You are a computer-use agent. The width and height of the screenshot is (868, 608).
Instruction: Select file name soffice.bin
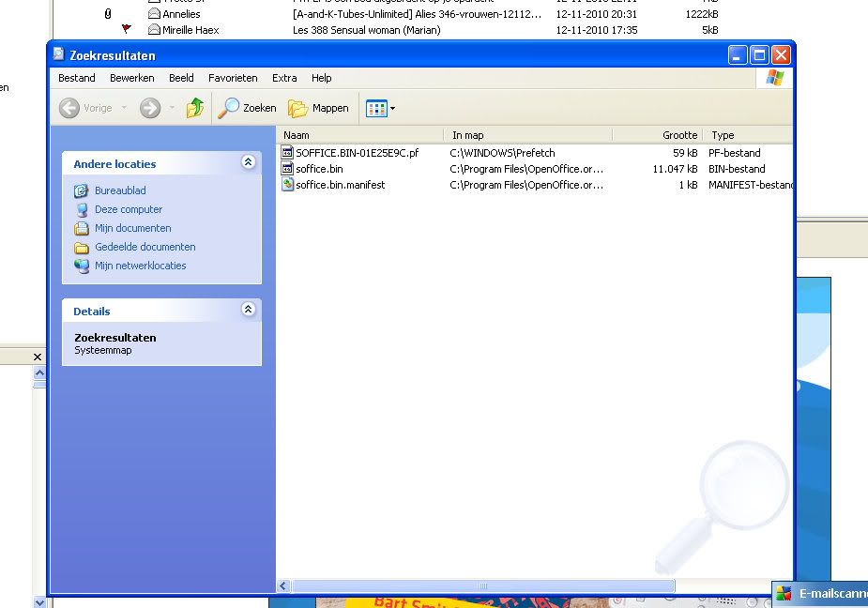(319, 169)
